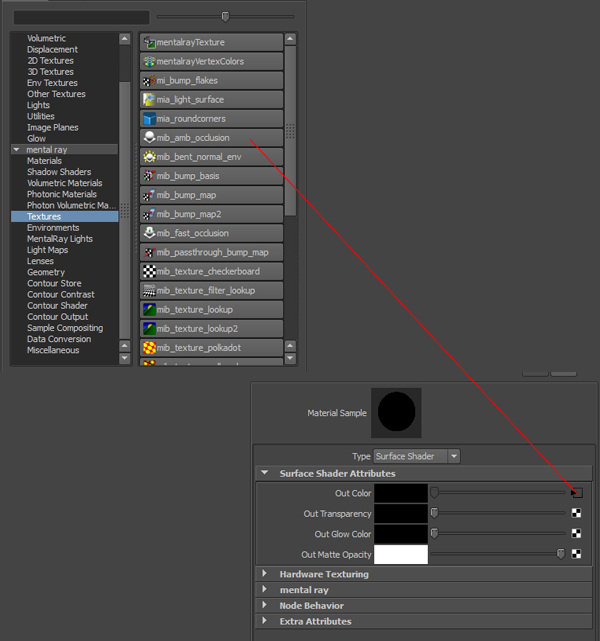Collapse the Surface Shader Attributes section
The image size is (600, 641).
(x=265, y=473)
